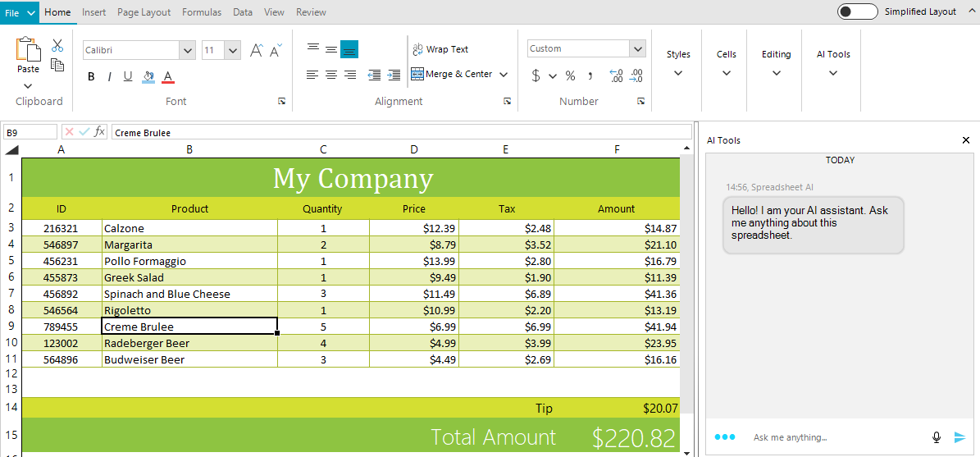Screen dimensions: 980x457
Task: Decrease indent
Action: (375, 75)
